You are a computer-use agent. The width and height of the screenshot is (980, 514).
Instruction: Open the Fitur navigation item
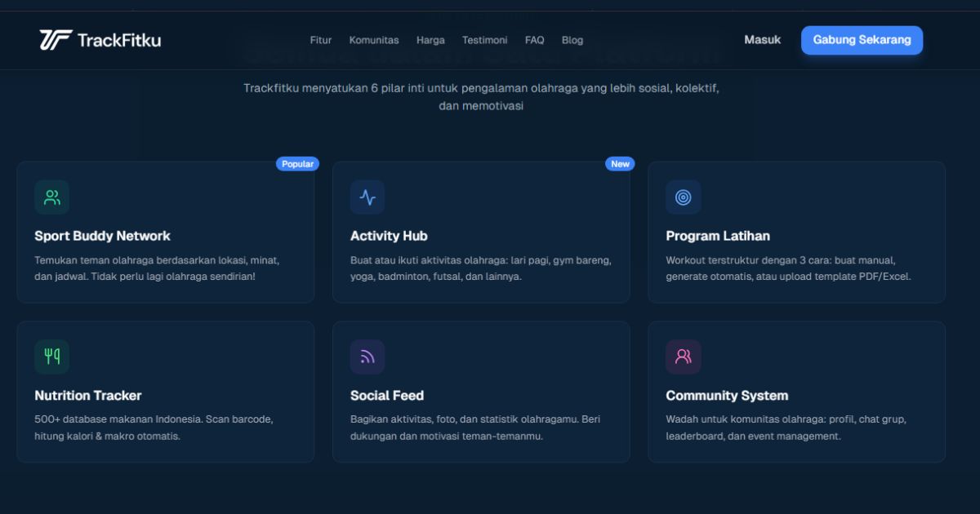pyautogui.click(x=320, y=40)
